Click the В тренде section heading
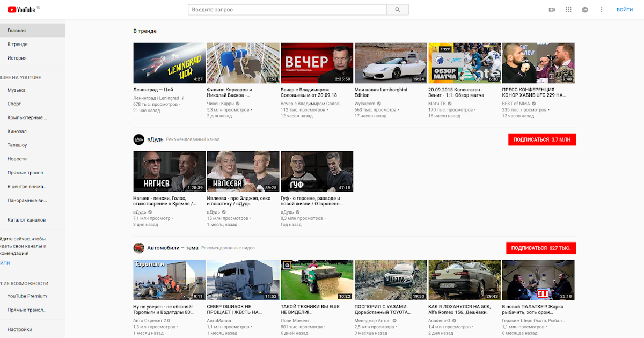 [x=145, y=31]
